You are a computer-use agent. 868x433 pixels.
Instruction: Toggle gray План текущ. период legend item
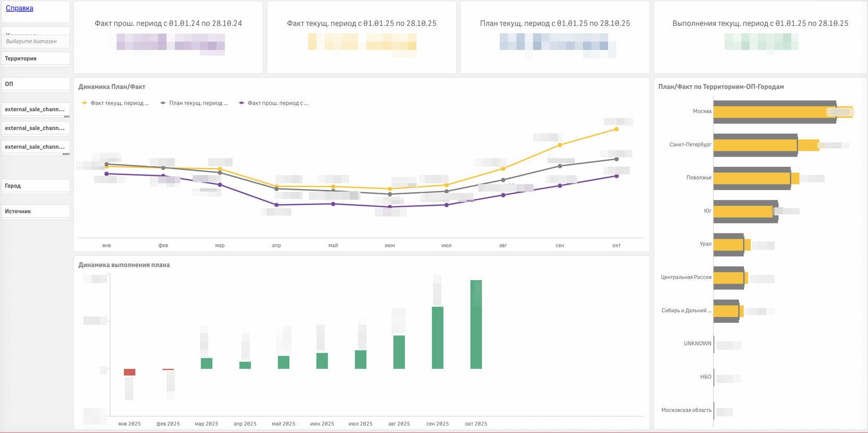pos(194,103)
